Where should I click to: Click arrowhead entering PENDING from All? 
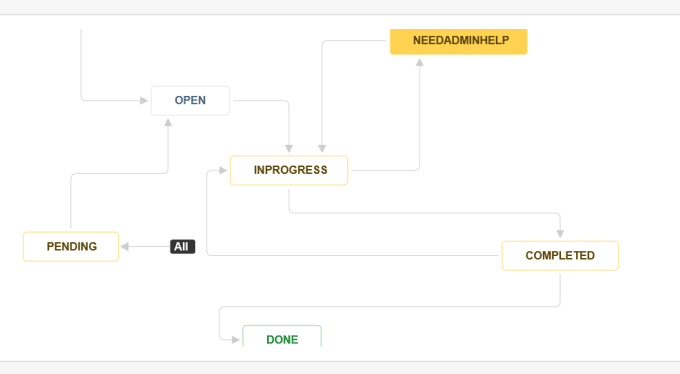tap(125, 246)
